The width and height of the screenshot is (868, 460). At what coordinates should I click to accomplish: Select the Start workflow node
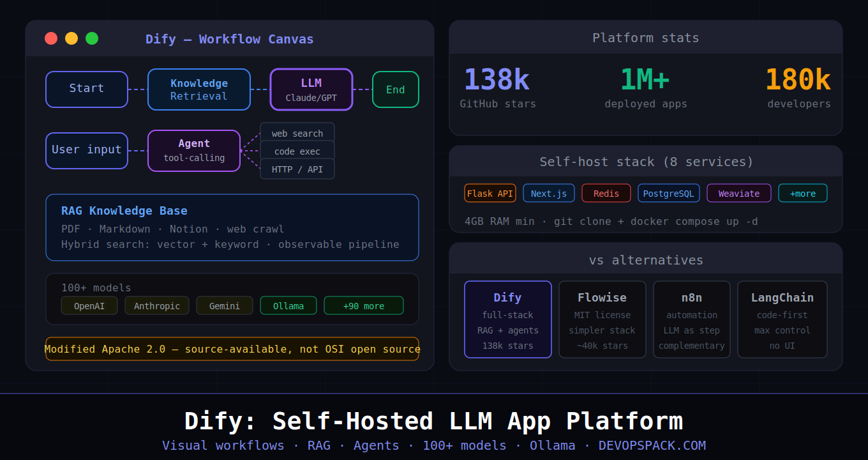coord(87,89)
